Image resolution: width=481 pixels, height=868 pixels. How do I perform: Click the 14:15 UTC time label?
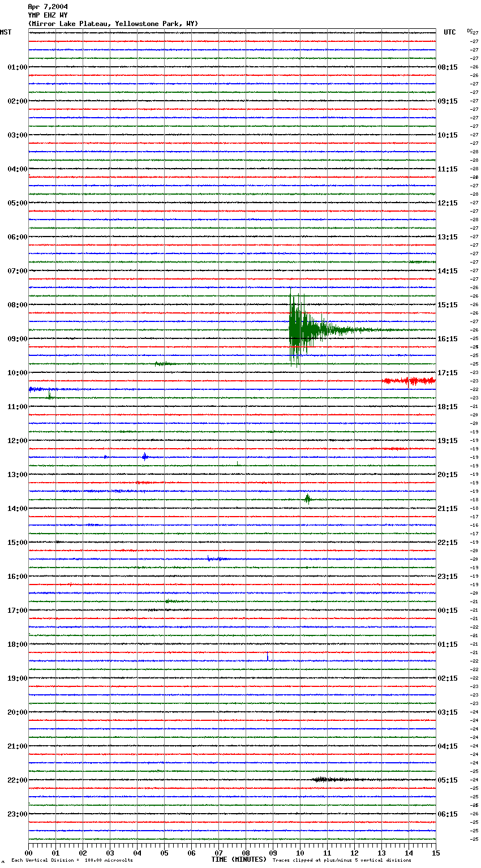(448, 271)
